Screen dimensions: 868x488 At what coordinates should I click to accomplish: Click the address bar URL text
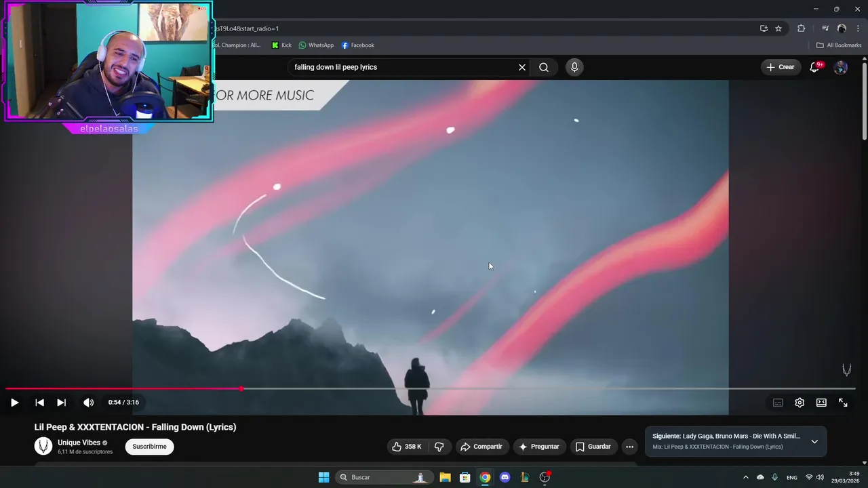[x=248, y=28]
